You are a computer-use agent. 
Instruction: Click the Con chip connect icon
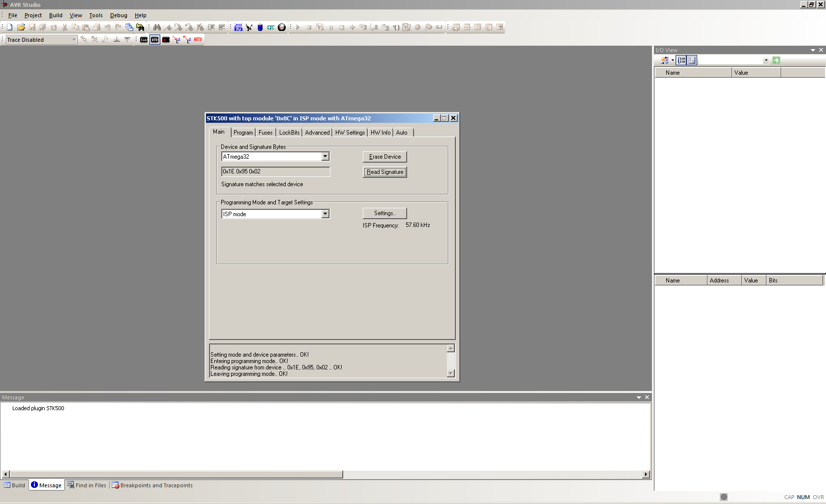coord(144,40)
